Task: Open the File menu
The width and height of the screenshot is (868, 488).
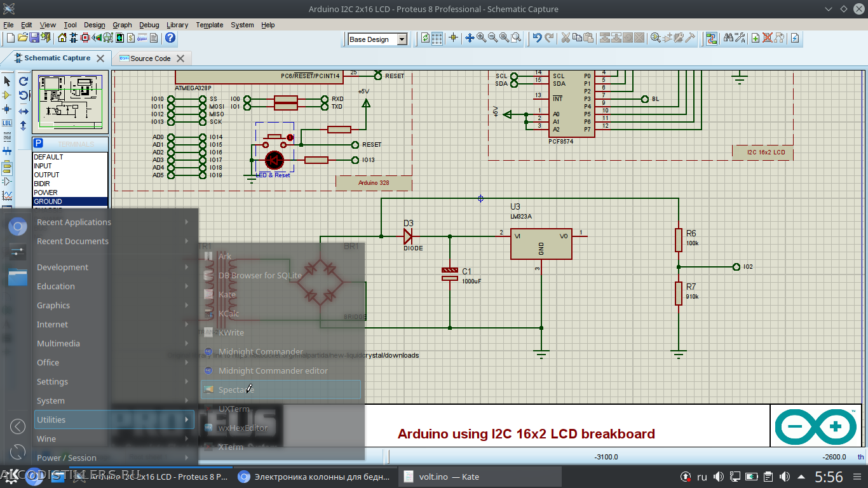Action: pyautogui.click(x=8, y=25)
